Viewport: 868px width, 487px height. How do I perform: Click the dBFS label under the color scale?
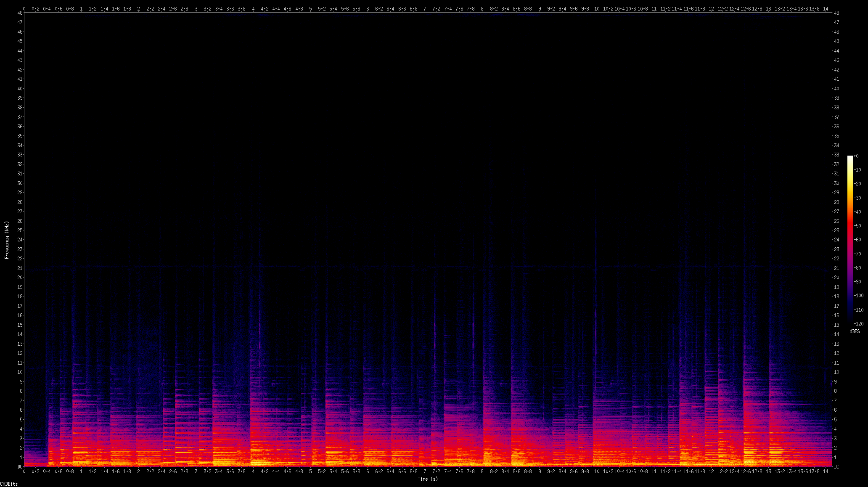point(855,331)
